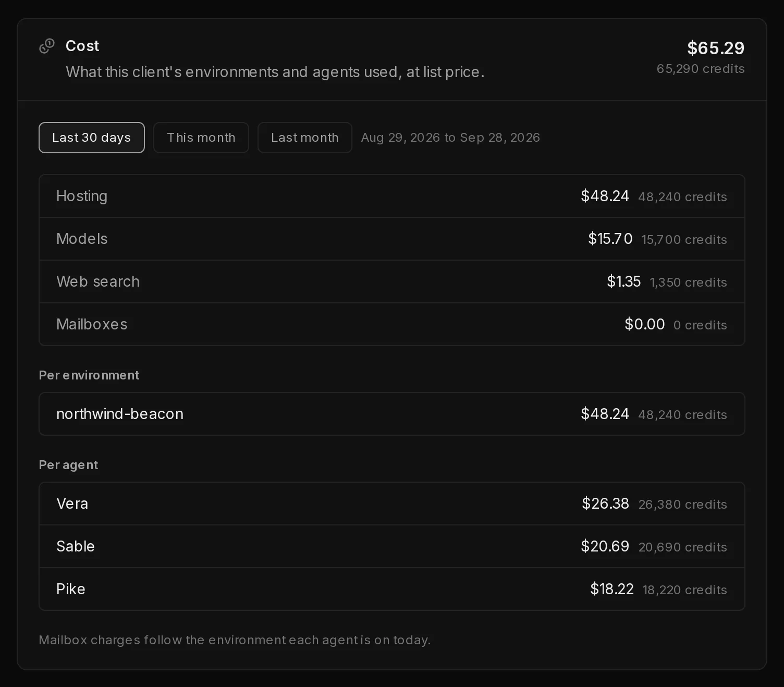Click the 0 credits Mailboxes value

(x=700, y=325)
